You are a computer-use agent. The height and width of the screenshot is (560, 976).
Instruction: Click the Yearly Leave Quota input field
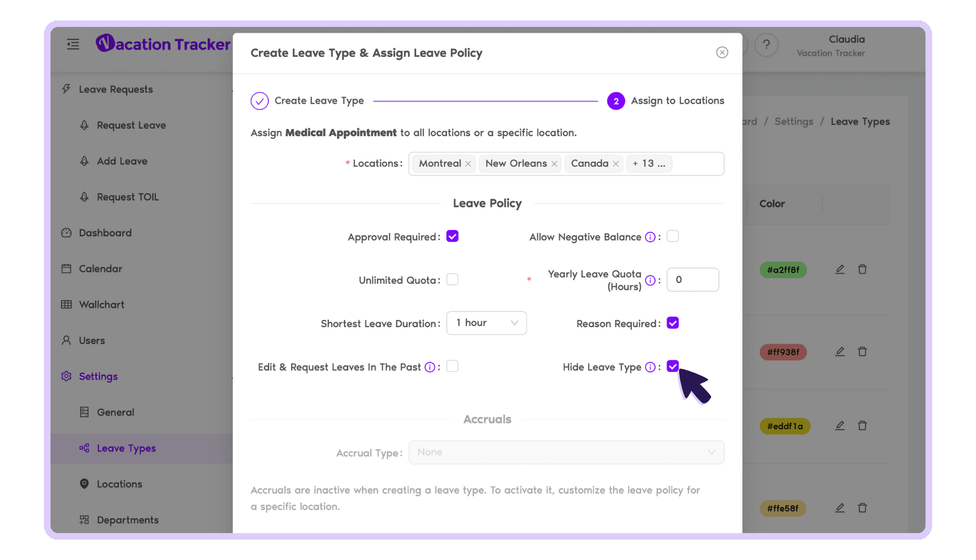pos(692,280)
